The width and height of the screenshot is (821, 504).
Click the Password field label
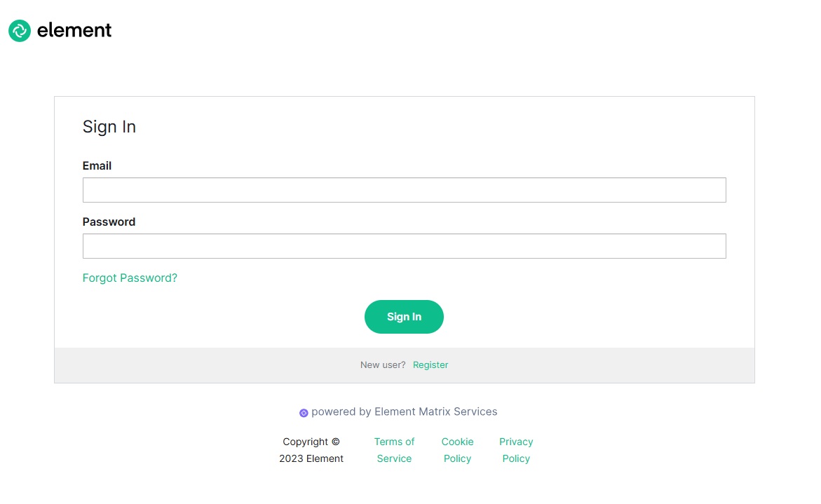(x=109, y=222)
